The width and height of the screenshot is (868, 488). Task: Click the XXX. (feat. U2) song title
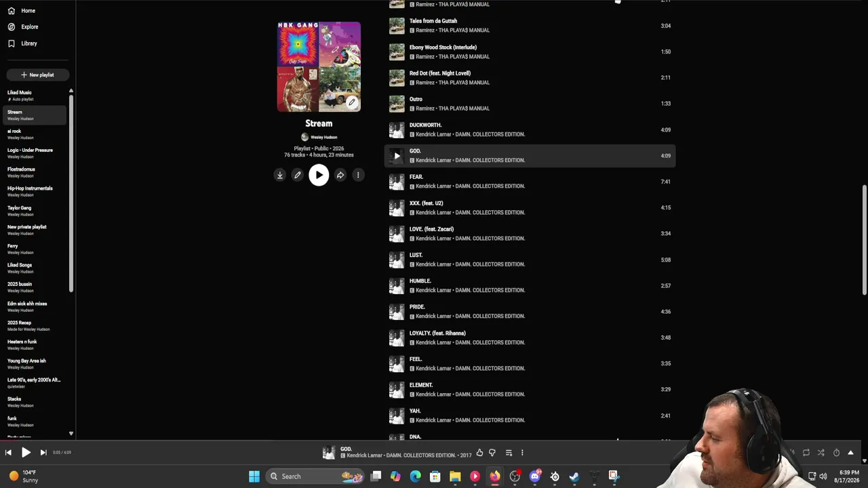pos(426,203)
